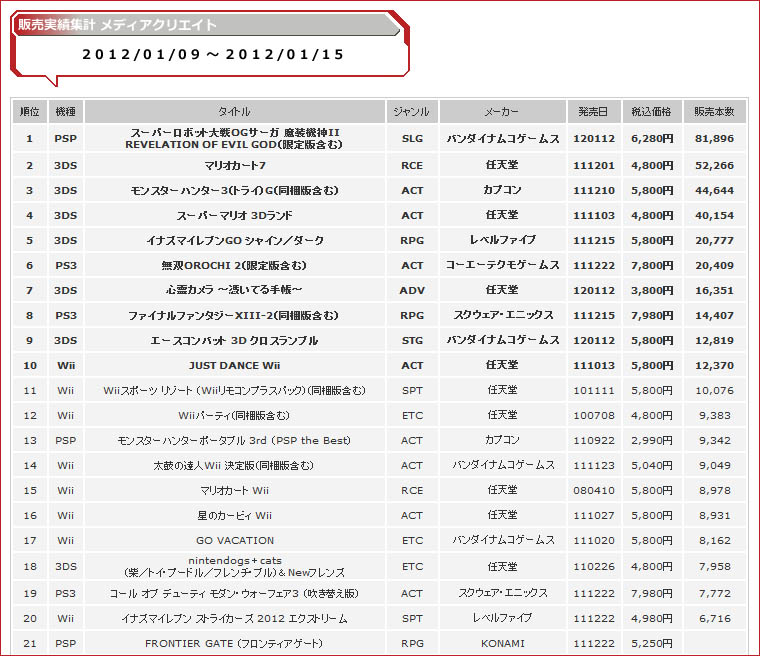Select sales figure 7,958
760x656 pixels.
[x=714, y=566]
